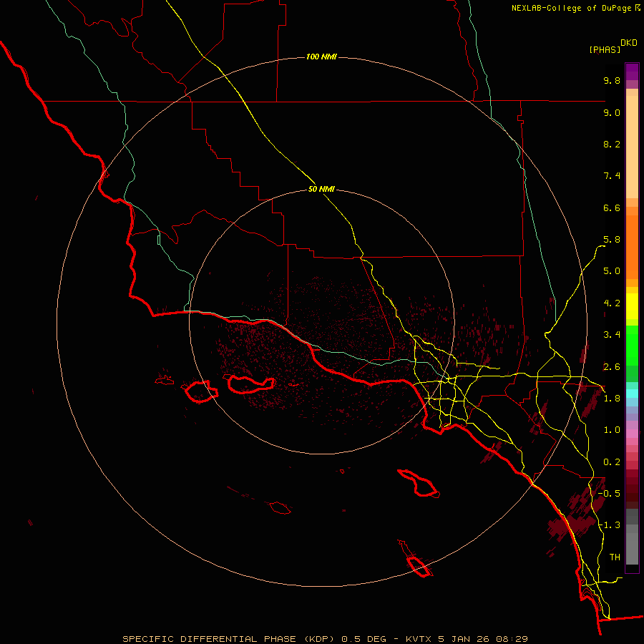Click the 50 NMI range ring label
The height and width of the screenshot is (644, 644).
pyautogui.click(x=321, y=190)
